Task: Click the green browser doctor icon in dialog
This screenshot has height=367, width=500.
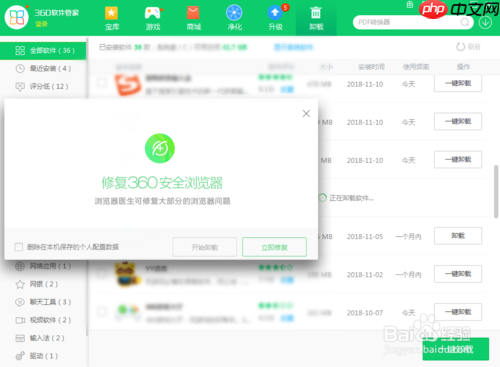Action: click(160, 148)
